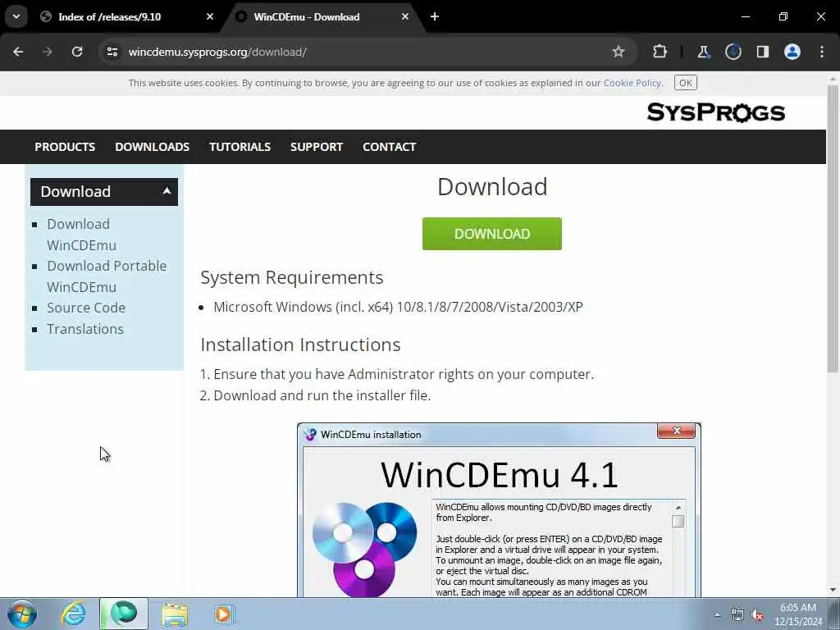Open the Download Portable WinCDEmu link

[x=107, y=276]
